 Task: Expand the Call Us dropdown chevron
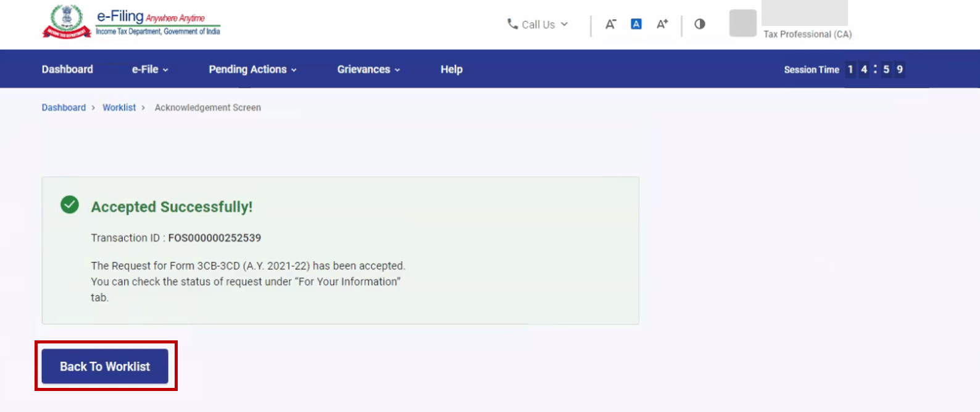point(564,24)
